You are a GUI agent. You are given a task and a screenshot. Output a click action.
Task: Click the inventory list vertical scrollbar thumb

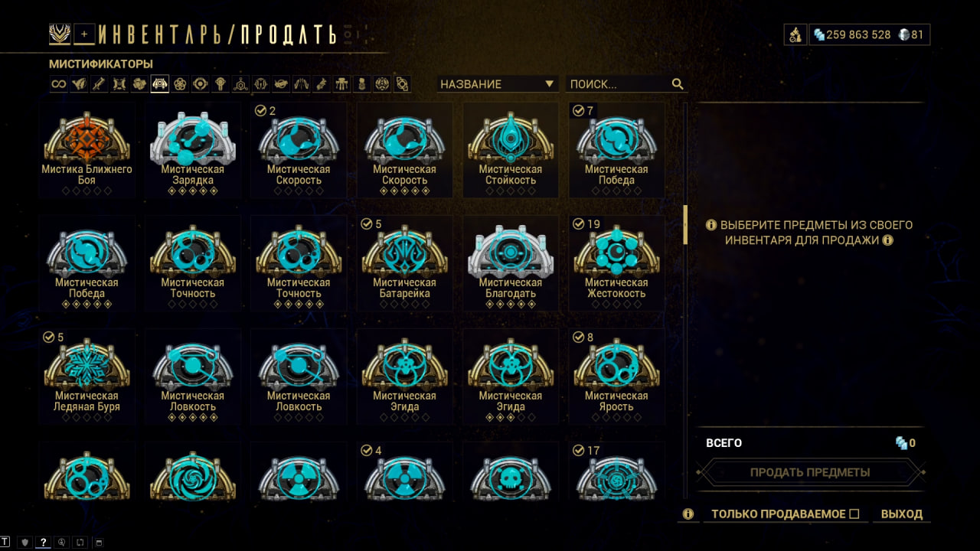(x=686, y=224)
